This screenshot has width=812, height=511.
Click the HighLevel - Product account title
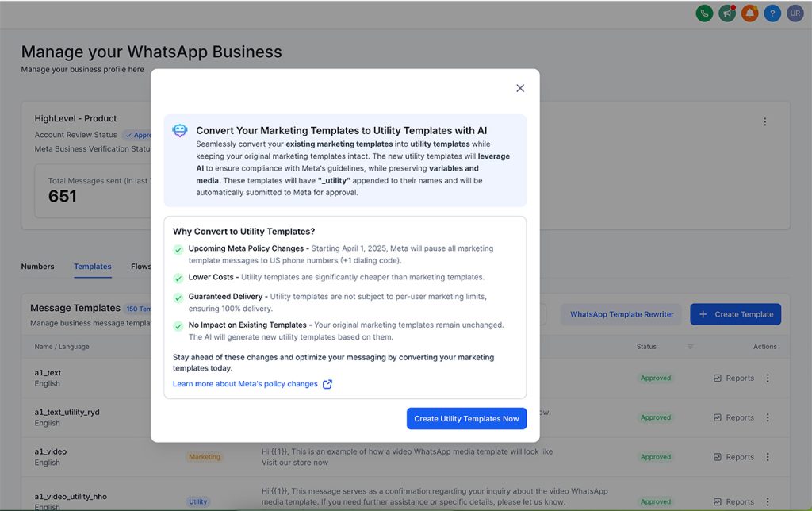[x=75, y=118]
